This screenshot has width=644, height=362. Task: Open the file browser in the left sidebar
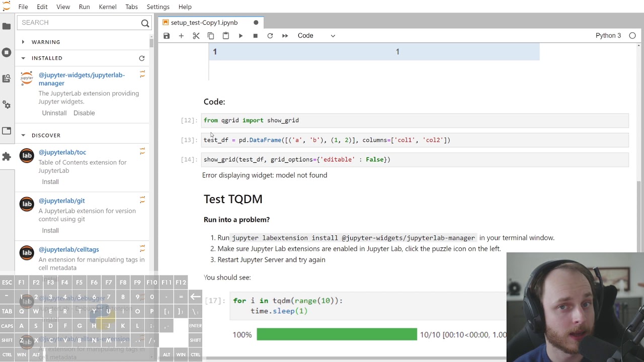[7, 26]
